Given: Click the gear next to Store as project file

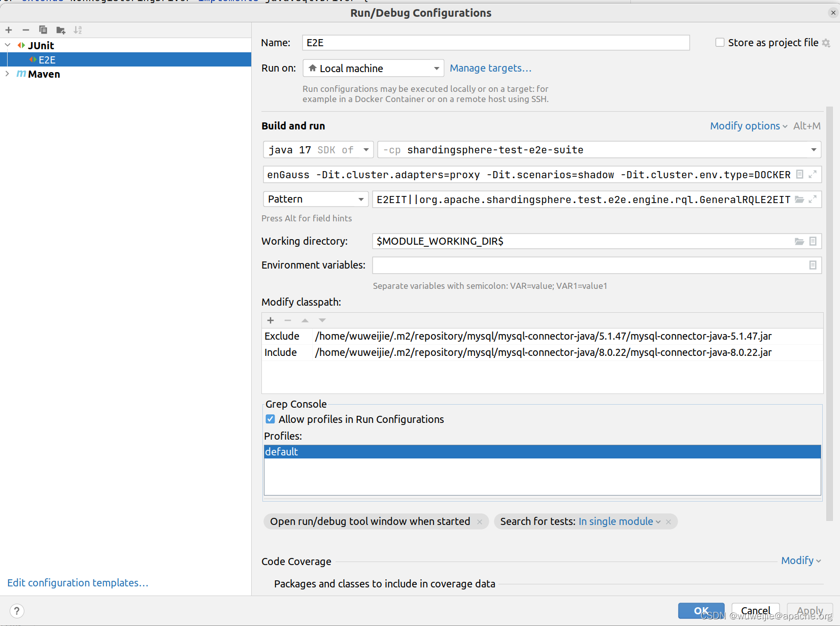Looking at the screenshot, I should click(x=826, y=43).
